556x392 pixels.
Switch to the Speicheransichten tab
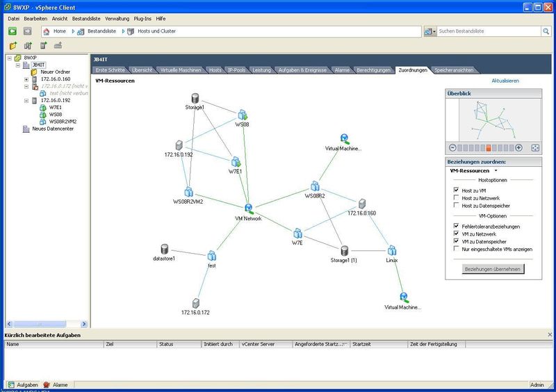pos(454,70)
